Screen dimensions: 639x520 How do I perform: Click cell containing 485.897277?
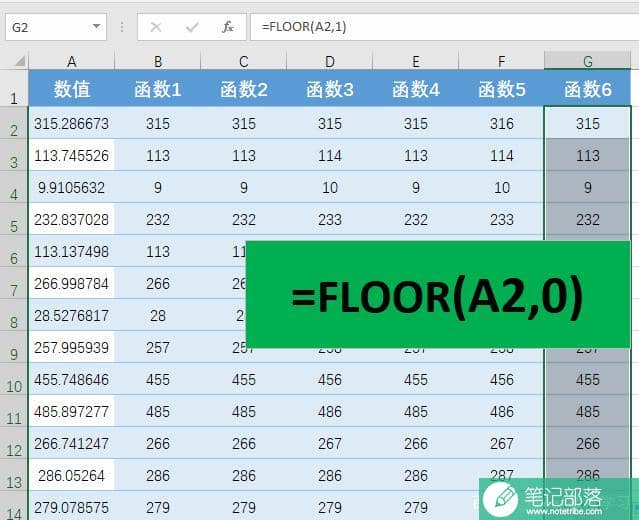pyautogui.click(x=72, y=411)
